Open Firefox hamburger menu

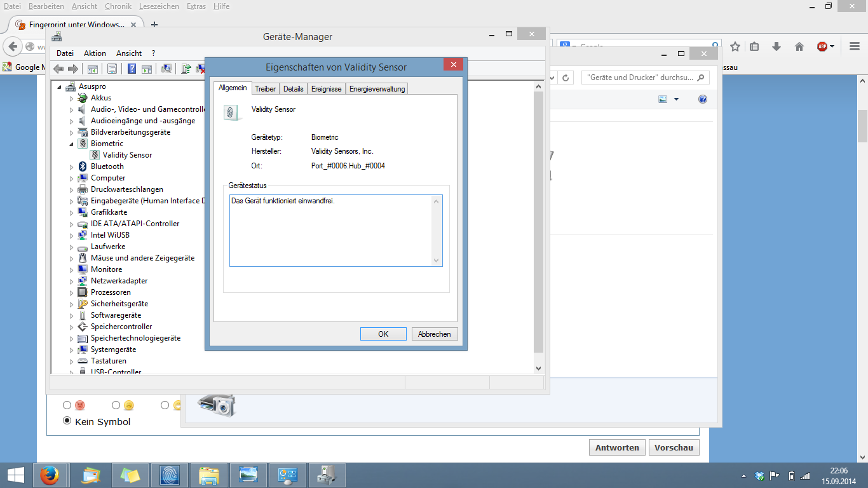(855, 46)
